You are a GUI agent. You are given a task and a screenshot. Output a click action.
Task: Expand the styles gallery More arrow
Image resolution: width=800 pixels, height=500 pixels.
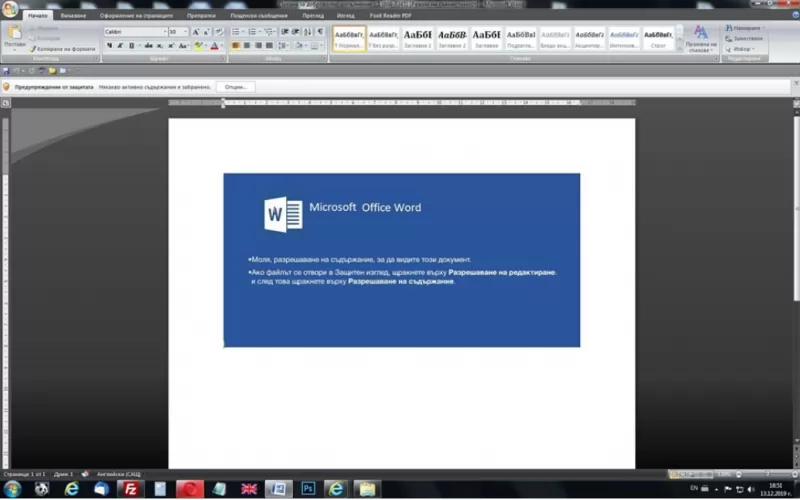(679, 48)
